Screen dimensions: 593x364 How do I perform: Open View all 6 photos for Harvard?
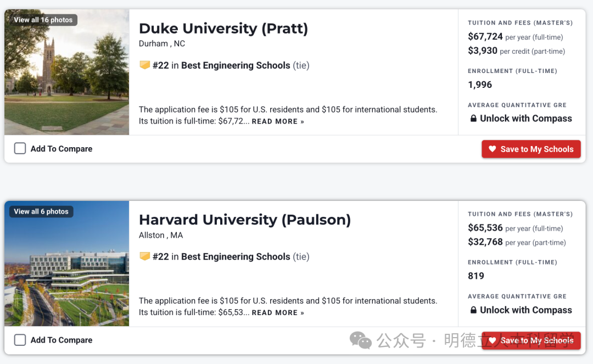(x=41, y=211)
